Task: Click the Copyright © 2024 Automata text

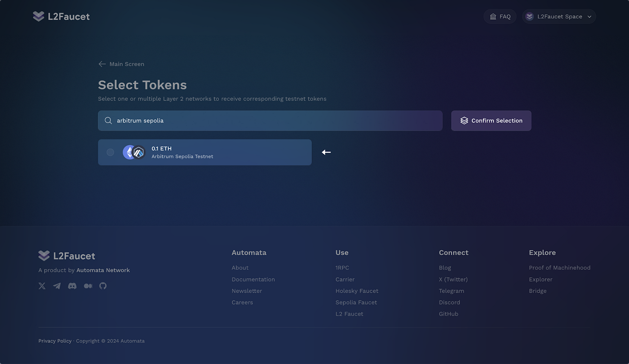Action: 111,341
